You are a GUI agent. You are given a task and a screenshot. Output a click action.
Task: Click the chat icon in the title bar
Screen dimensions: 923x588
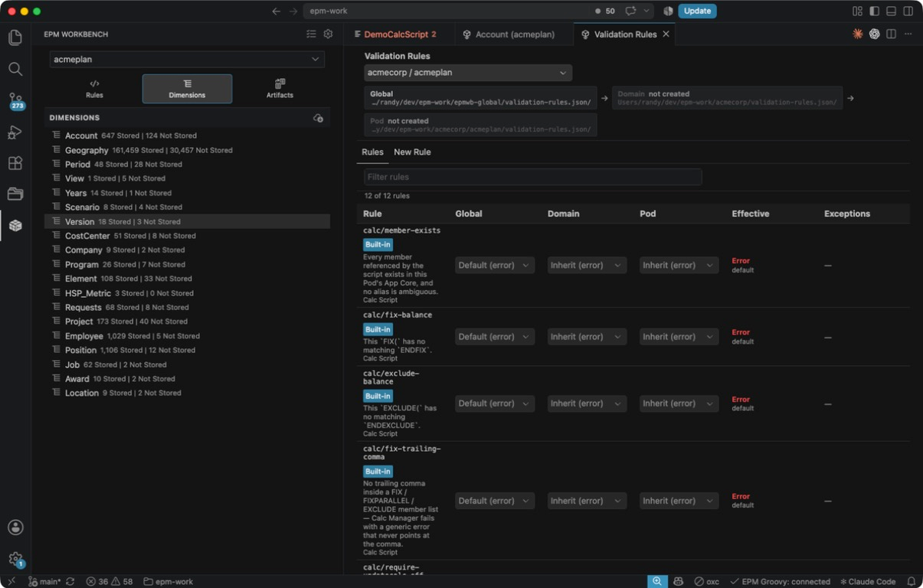click(x=630, y=11)
